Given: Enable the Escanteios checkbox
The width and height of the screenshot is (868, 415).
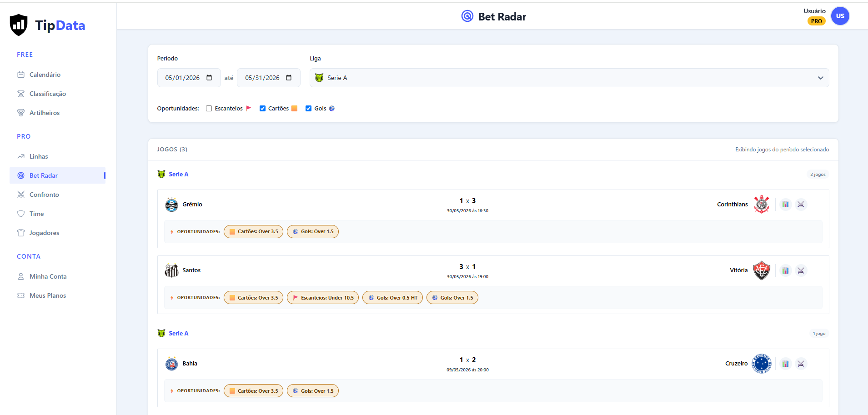Looking at the screenshot, I should point(209,109).
